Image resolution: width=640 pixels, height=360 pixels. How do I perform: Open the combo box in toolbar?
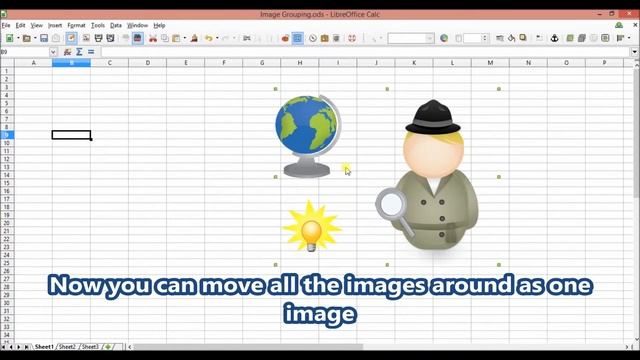pos(411,38)
